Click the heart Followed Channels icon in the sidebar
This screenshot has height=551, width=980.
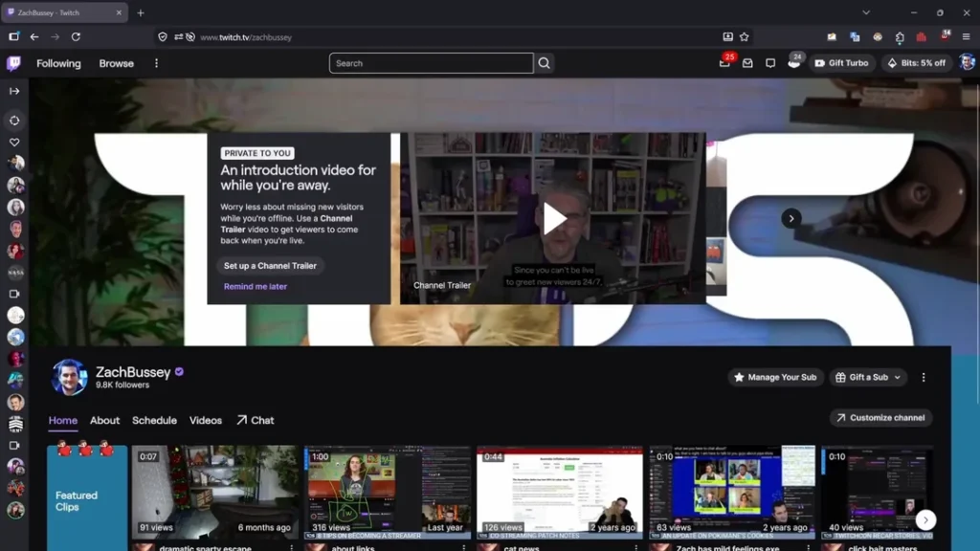pos(14,143)
